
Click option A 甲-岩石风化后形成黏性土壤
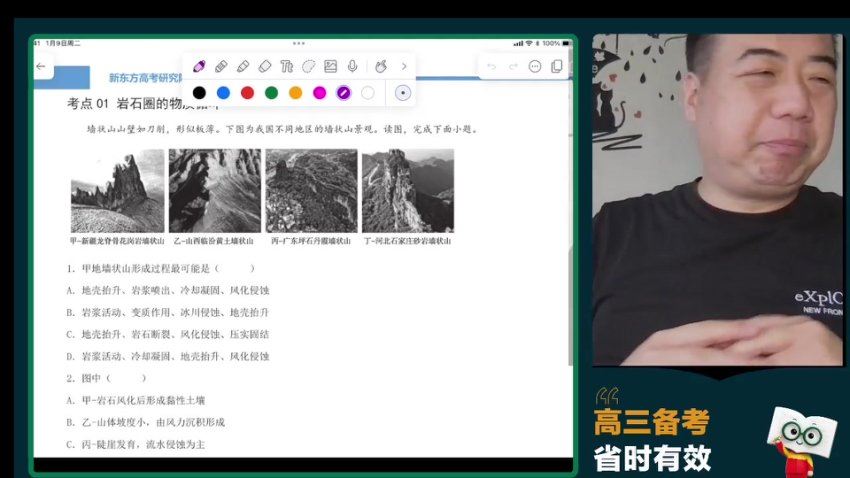[136, 401]
